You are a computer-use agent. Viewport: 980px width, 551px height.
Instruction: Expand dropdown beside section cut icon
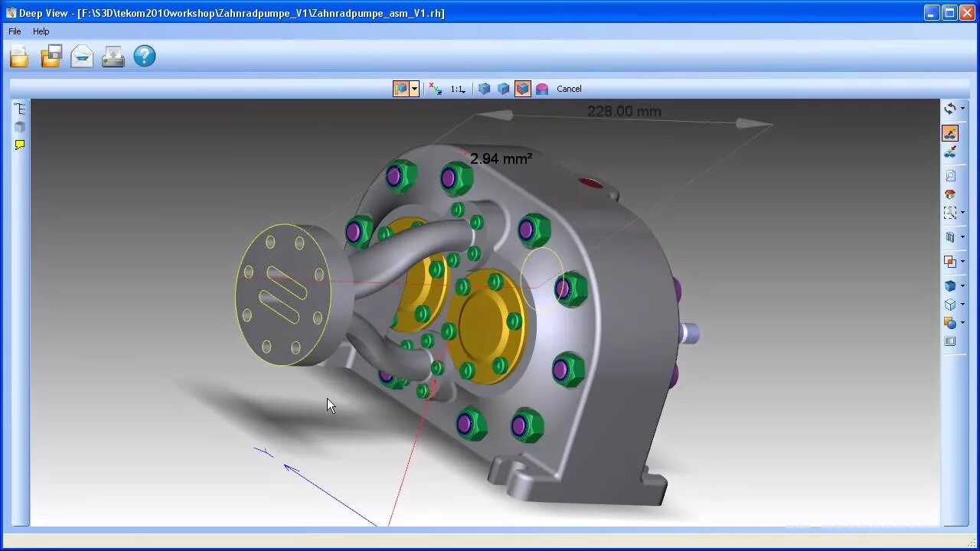(x=962, y=237)
